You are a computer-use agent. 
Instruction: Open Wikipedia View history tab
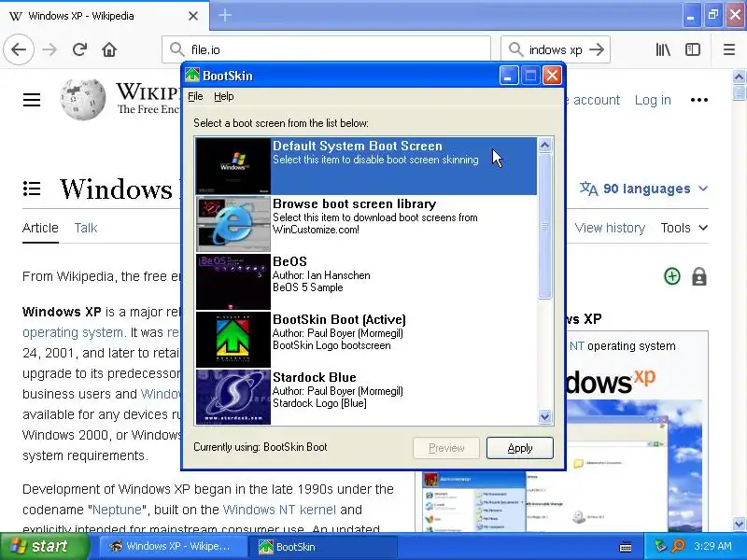pos(610,228)
